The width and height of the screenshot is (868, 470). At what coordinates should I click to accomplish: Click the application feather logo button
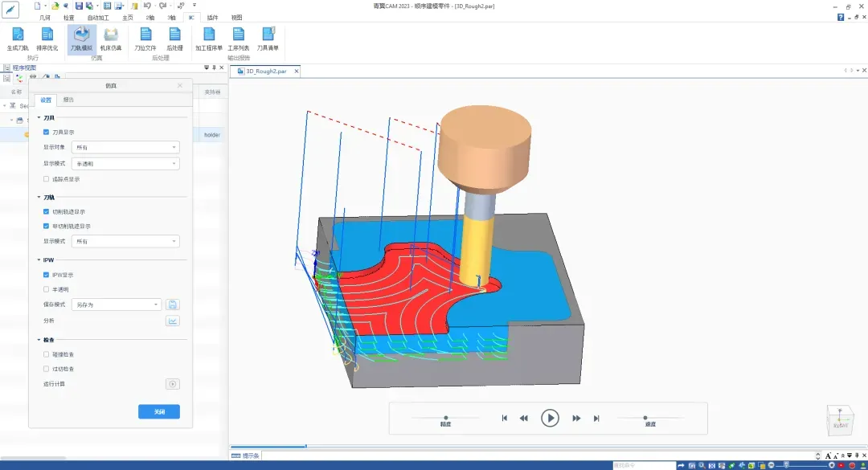pos(10,10)
